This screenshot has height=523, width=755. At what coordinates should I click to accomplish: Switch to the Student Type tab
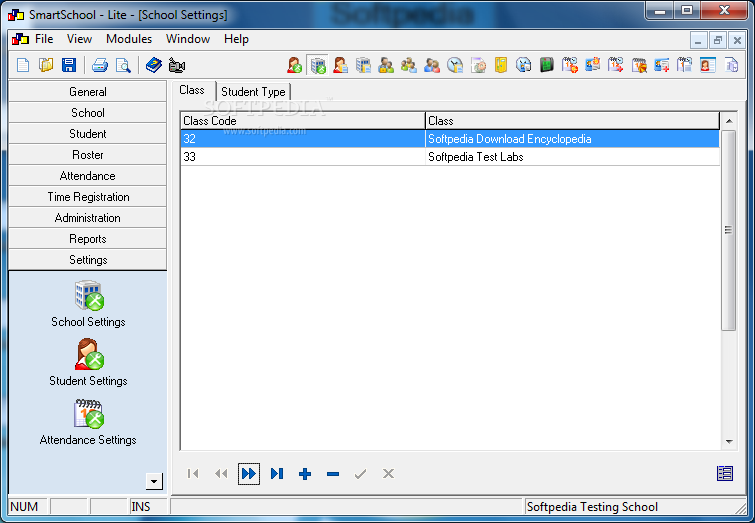[x=253, y=92]
